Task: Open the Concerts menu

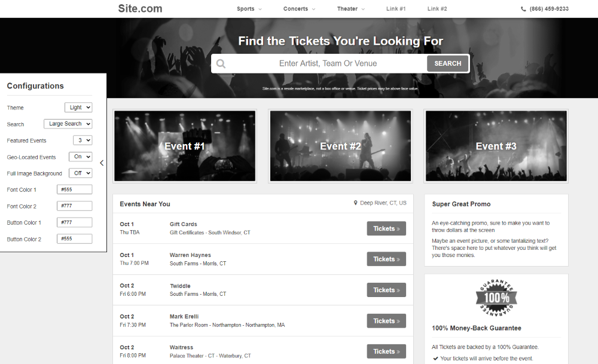Action: coord(299,9)
